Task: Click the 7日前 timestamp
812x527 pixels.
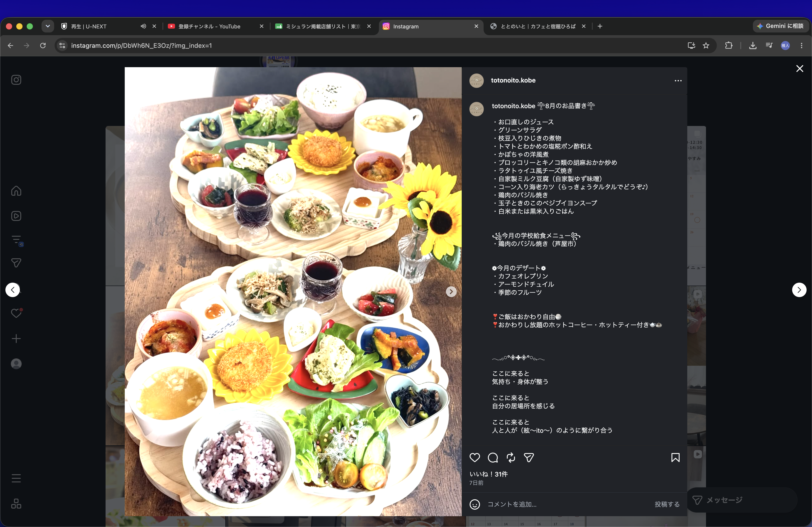Action: tap(476, 483)
